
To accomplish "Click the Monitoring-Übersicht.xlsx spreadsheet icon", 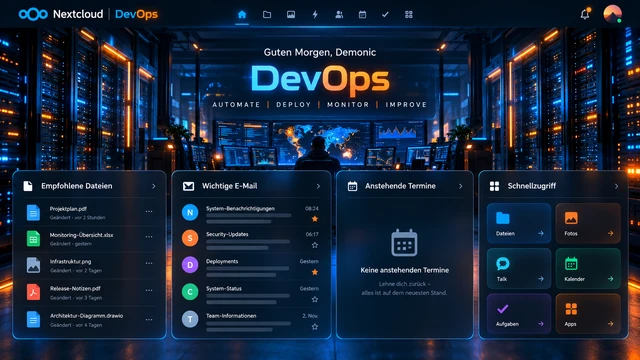I will [x=33, y=239].
